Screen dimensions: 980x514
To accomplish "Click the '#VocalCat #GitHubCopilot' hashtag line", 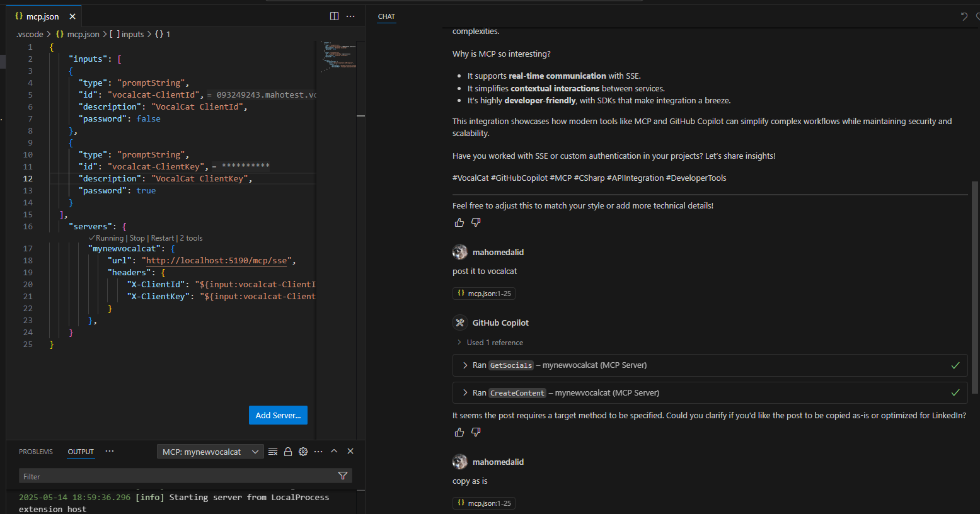I will (x=589, y=178).
